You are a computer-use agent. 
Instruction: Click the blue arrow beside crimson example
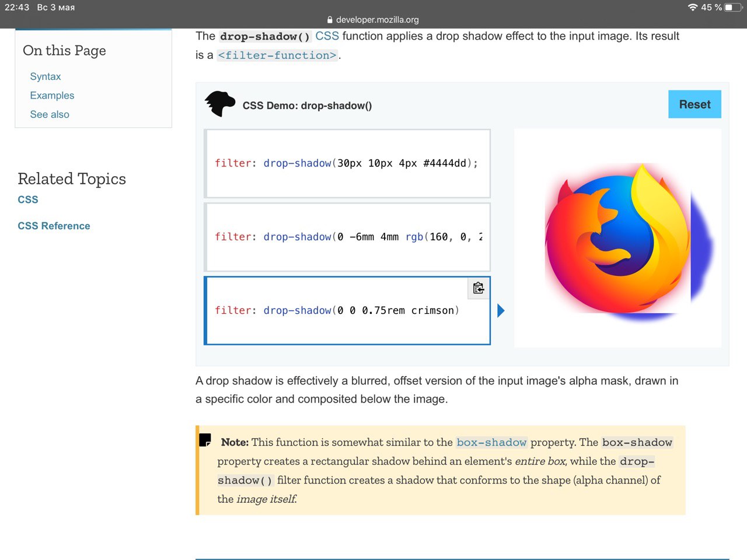501,310
